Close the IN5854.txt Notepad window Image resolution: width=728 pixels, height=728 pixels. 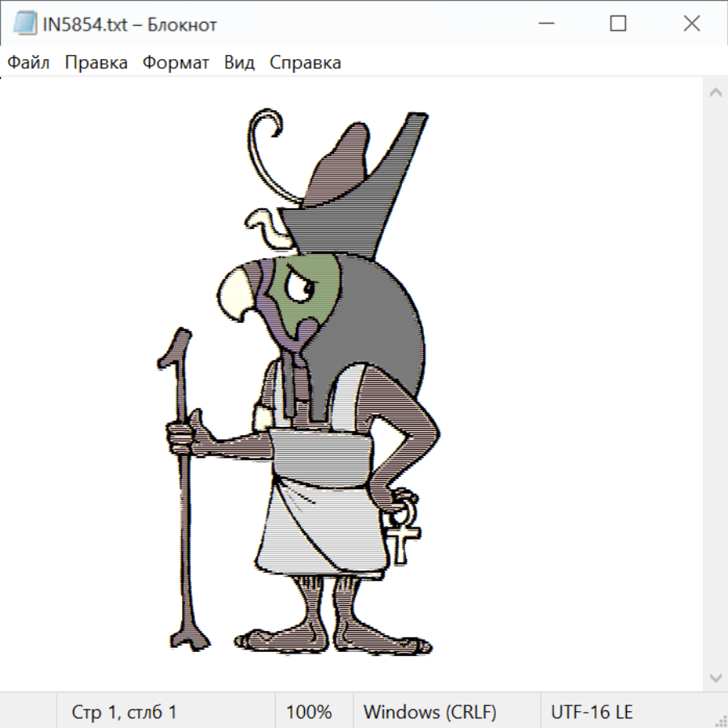coord(692,24)
